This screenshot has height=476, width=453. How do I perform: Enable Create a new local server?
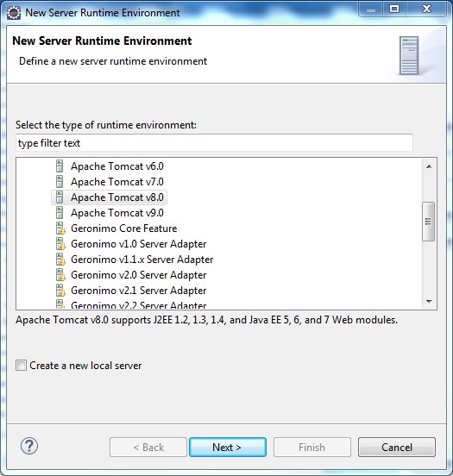(x=21, y=366)
